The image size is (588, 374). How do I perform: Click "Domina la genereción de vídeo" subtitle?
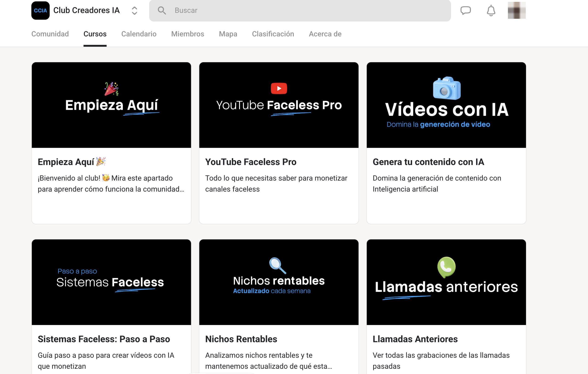point(438,124)
